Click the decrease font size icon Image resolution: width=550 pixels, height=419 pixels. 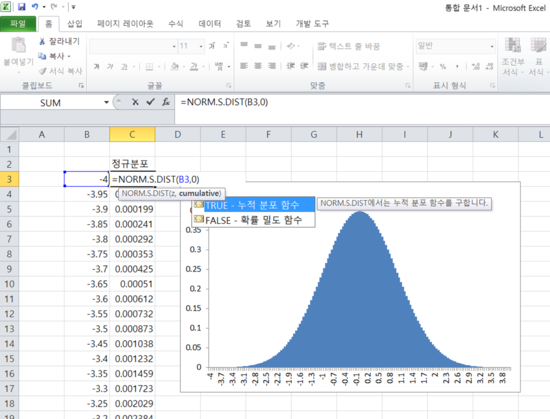point(226,46)
